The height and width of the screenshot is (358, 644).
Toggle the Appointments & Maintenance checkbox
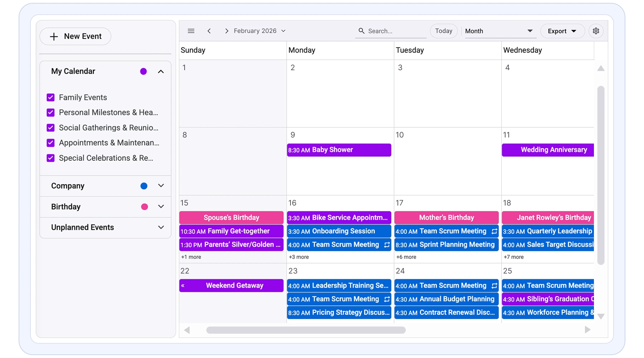50,142
